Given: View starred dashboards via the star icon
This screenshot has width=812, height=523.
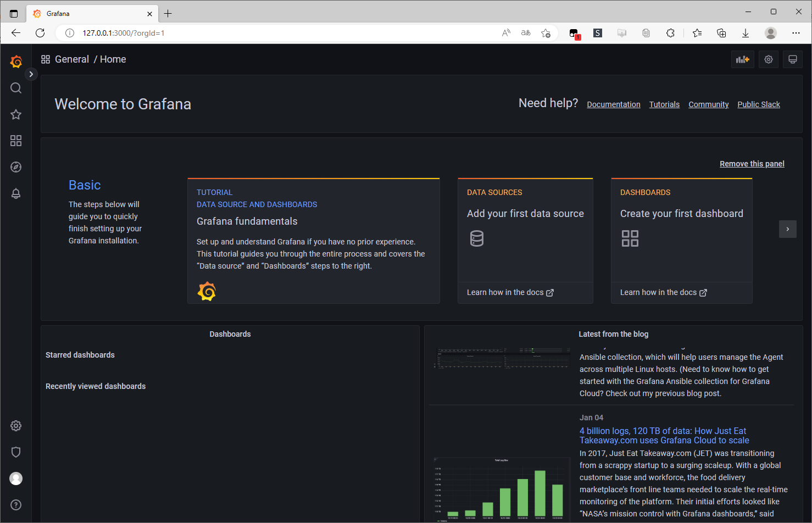Looking at the screenshot, I should tap(16, 114).
